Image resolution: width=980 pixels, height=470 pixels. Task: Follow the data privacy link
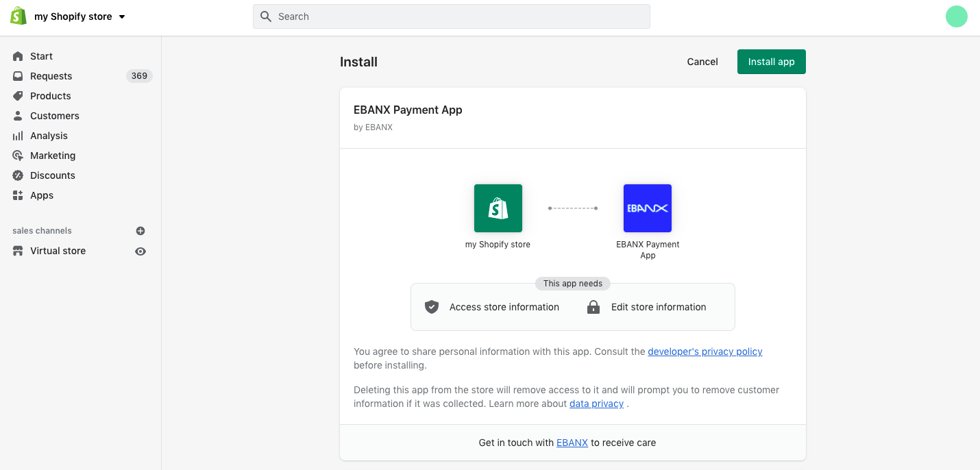(x=596, y=404)
